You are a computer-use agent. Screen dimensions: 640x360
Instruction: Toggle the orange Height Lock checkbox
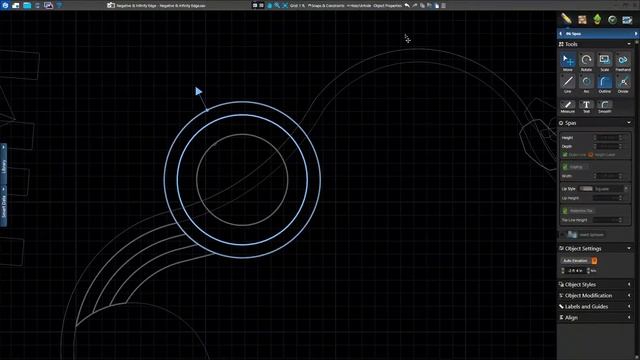coord(591,155)
